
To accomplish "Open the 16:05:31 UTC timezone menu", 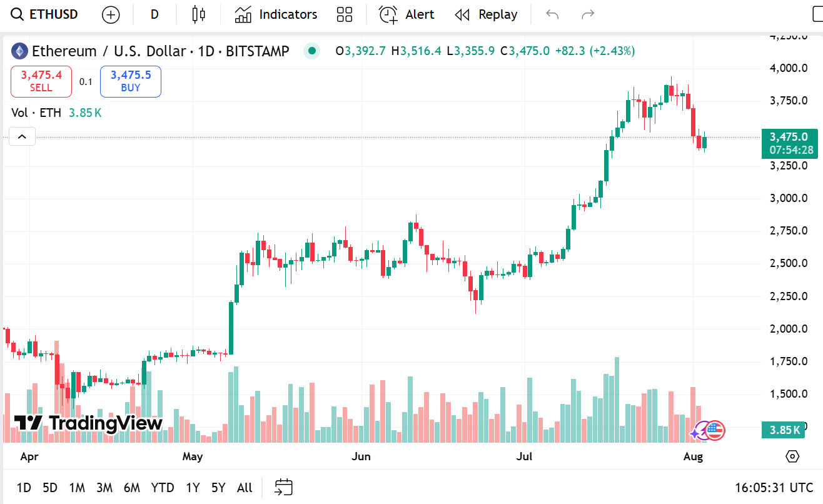I will pos(774,488).
